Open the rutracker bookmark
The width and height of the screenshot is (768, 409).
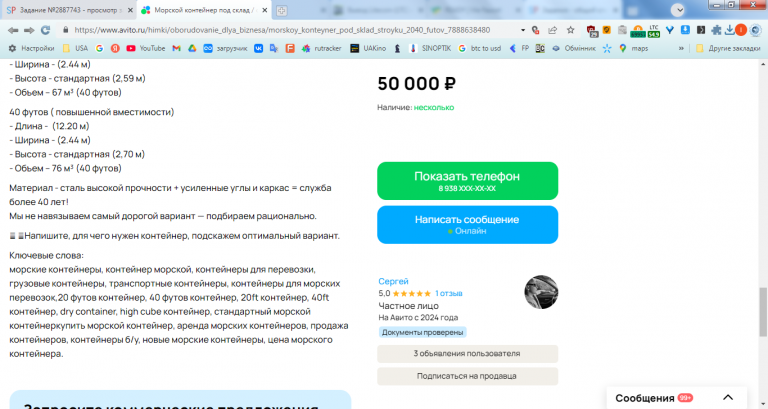pyautogui.click(x=322, y=48)
